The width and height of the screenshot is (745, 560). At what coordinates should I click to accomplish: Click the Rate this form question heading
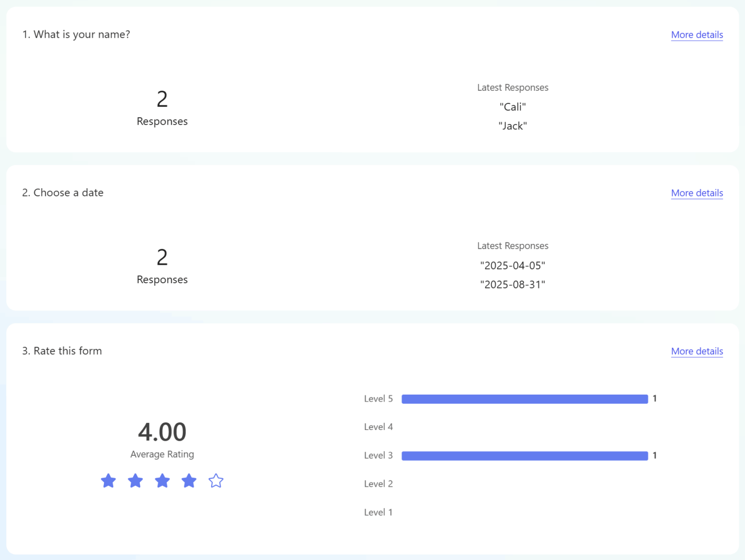pos(62,351)
